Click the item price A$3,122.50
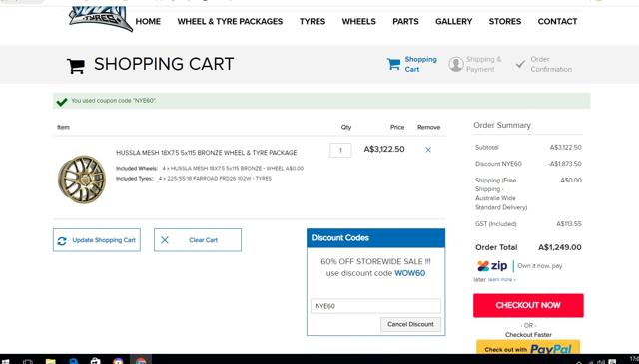This screenshot has width=639, height=364. 384,149
